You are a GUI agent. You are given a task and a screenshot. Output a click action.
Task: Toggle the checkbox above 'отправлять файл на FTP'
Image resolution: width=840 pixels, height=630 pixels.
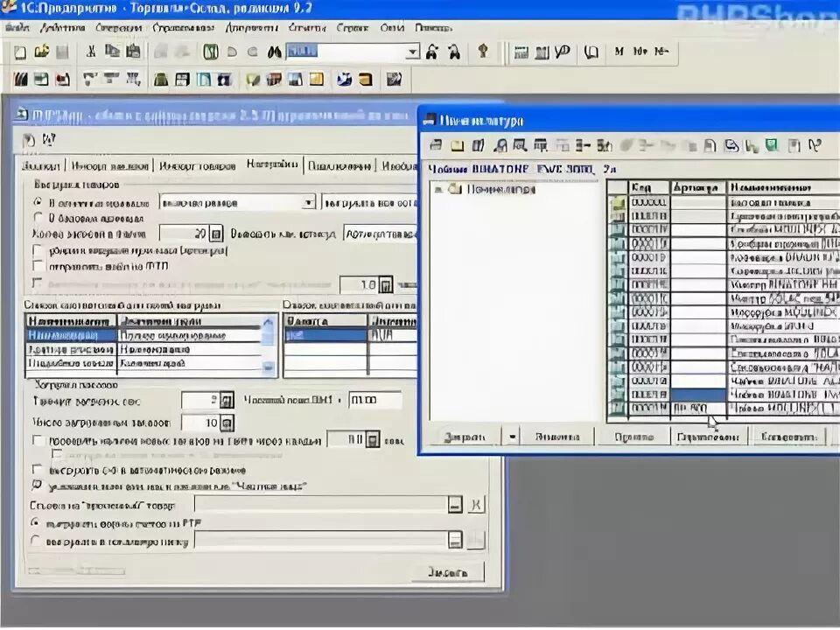click(38, 249)
